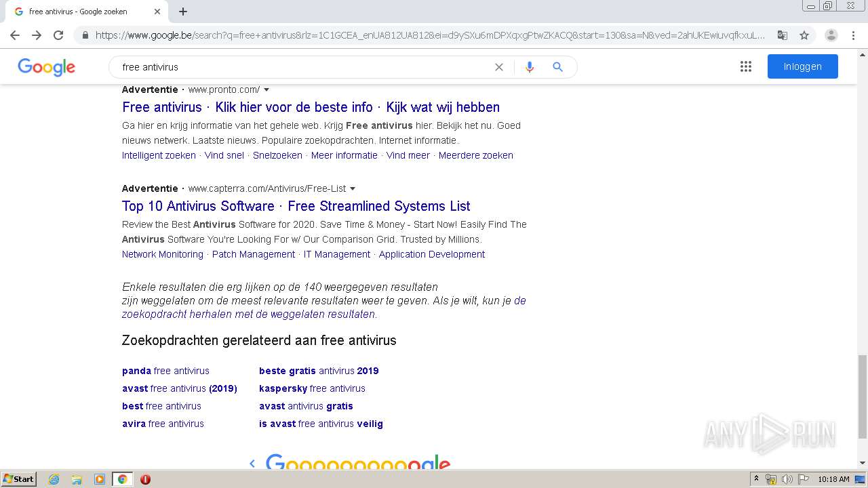
Task: Click the translate page icon in address bar
Action: coord(783,35)
